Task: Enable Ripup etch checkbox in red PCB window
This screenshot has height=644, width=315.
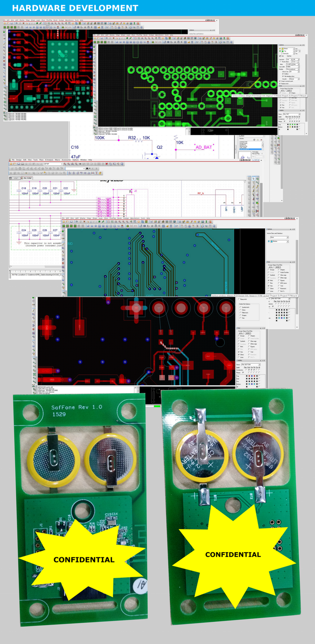Action: click(239, 299)
